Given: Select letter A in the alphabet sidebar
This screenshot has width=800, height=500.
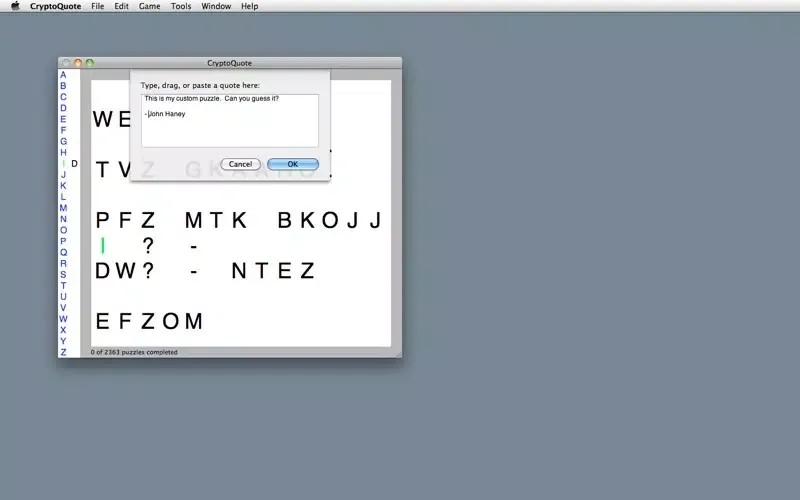Looking at the screenshot, I should [63, 75].
